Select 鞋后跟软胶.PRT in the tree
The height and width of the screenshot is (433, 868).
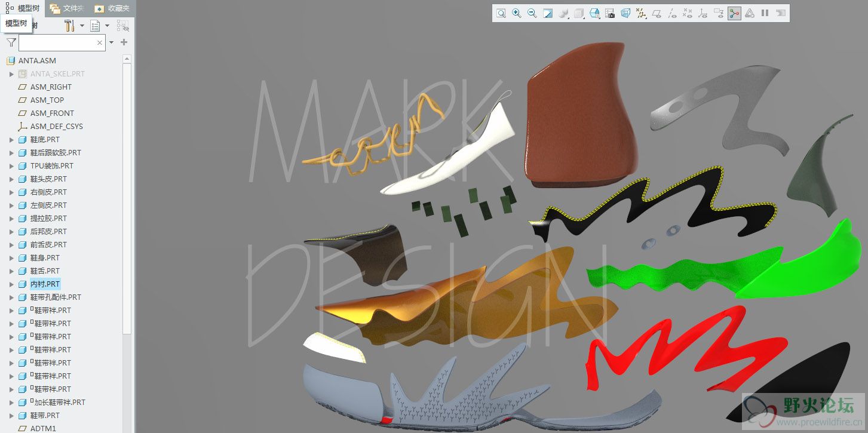[56, 153]
